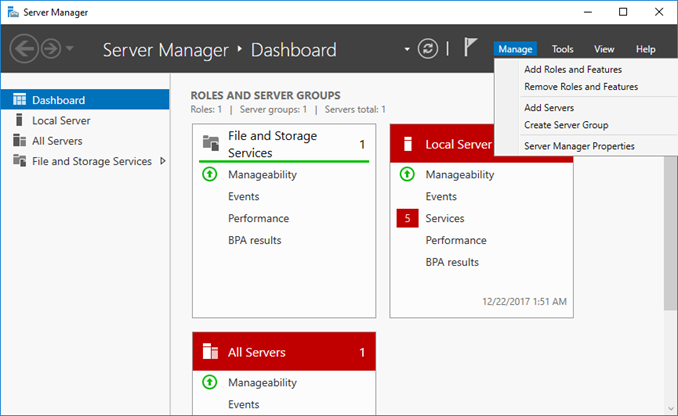This screenshot has width=678, height=416.
Task: Click the ROLES AND SERVER GROUPS heading
Action: (265, 95)
